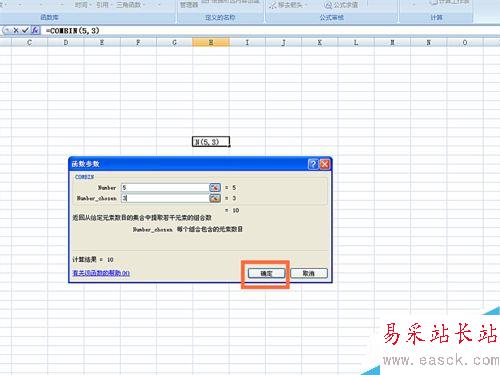Click the 移去箭头 icon in the ribbon
The image size is (500, 375).
pyautogui.click(x=273, y=5)
